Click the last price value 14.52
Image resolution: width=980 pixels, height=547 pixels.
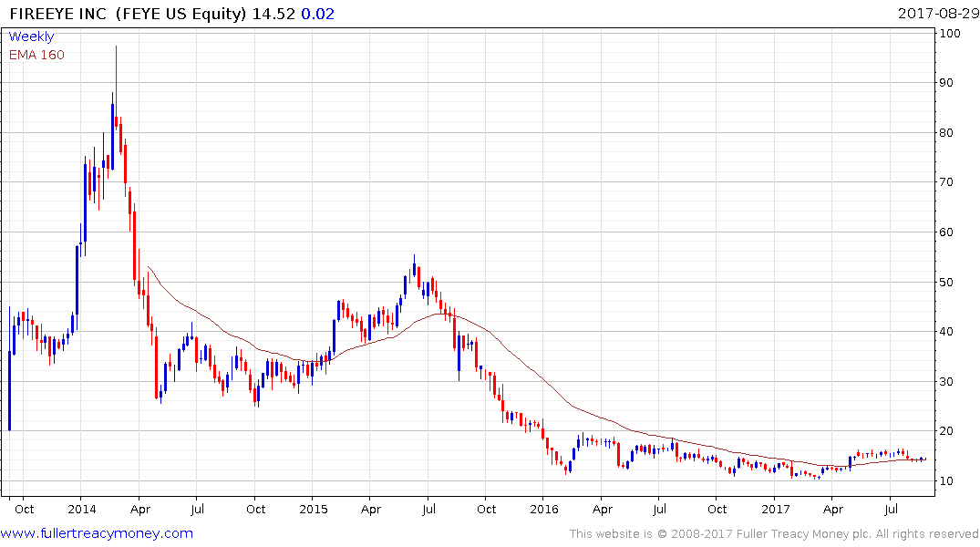(x=273, y=14)
